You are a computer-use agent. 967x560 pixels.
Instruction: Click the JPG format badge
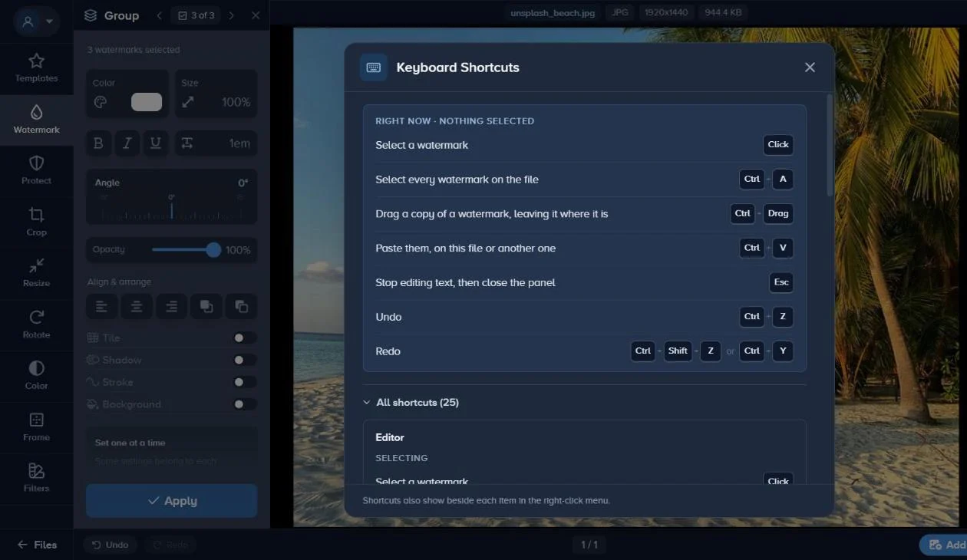(x=620, y=13)
